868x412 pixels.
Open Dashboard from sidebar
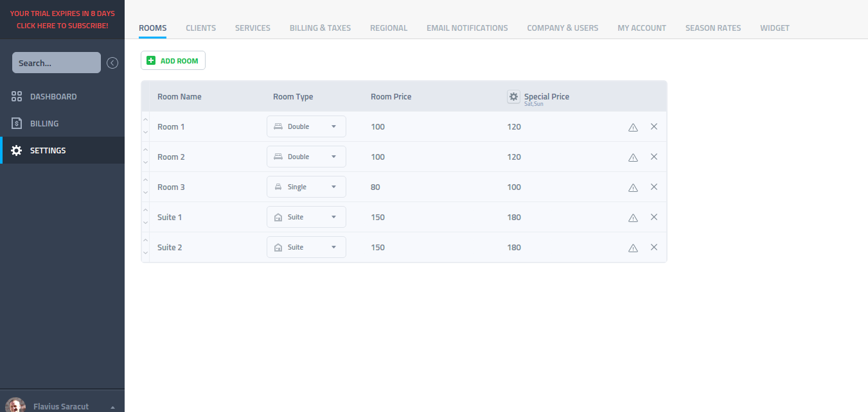click(62, 96)
